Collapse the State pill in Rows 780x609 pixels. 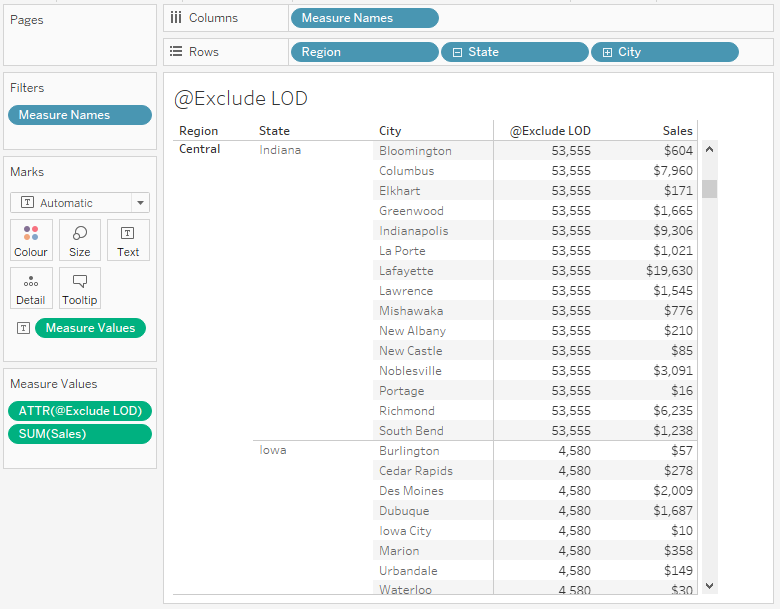458,52
